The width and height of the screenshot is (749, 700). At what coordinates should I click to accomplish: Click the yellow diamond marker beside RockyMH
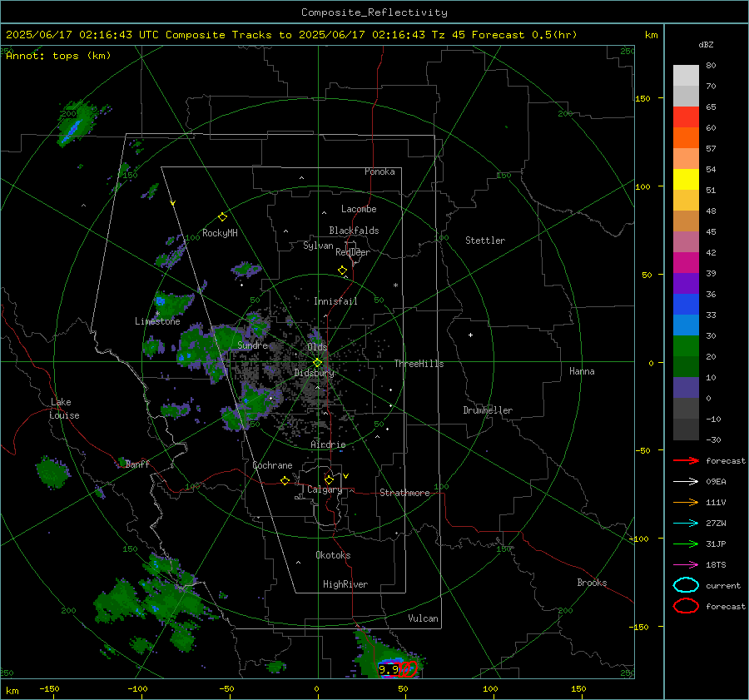[x=222, y=217]
